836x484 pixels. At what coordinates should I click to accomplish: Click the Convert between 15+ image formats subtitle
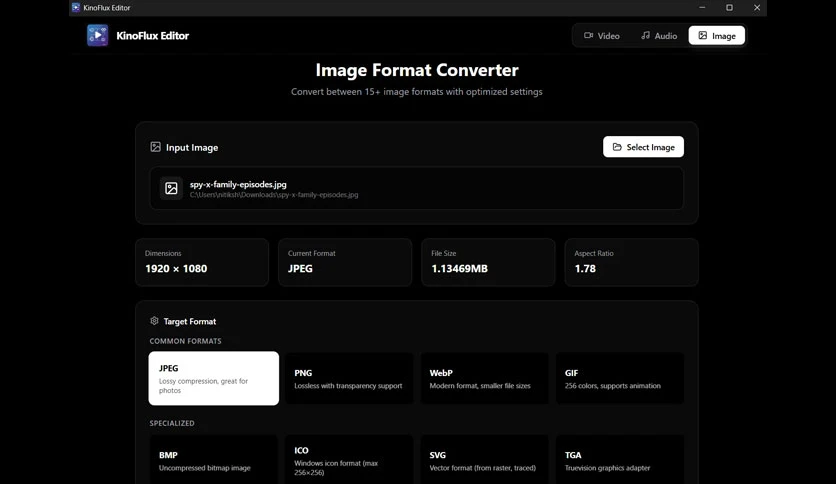click(417, 92)
